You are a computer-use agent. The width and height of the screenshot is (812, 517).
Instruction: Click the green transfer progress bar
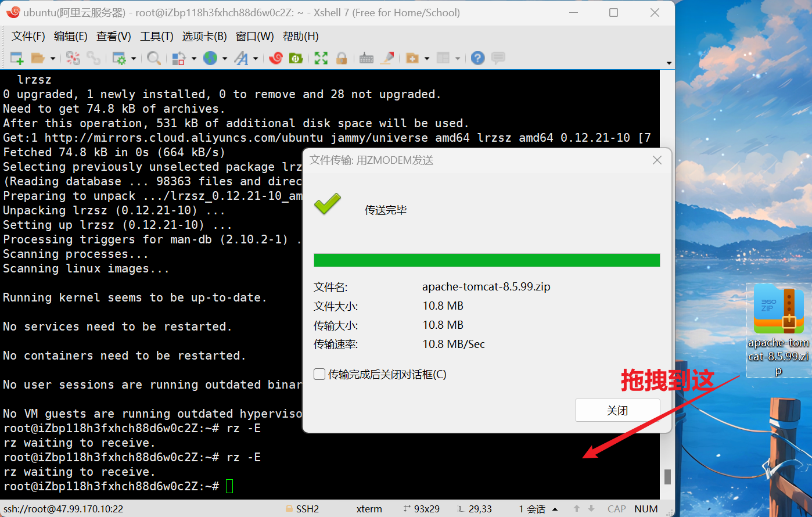487,260
